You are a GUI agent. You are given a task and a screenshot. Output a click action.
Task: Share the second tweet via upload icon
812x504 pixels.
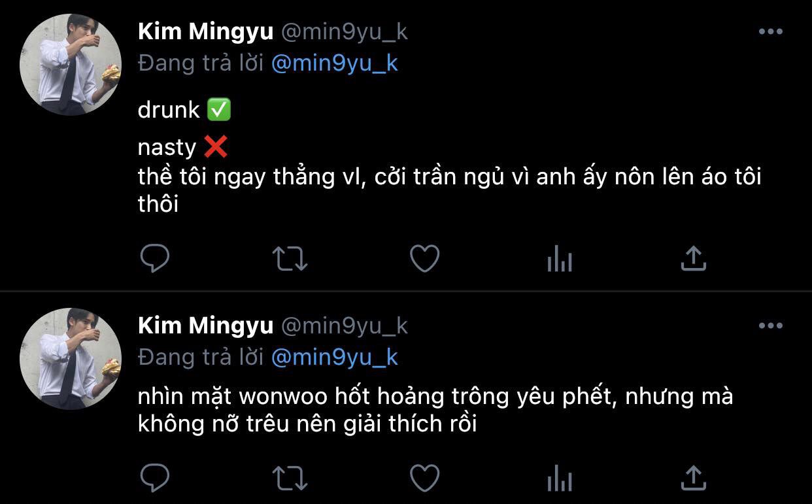[x=694, y=479]
